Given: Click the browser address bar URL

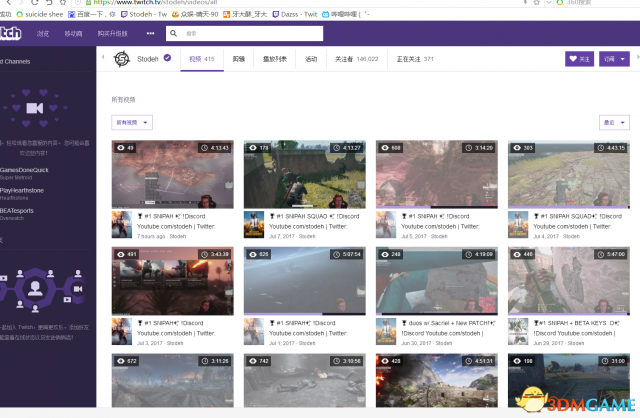Looking at the screenshot, I should point(156,2).
